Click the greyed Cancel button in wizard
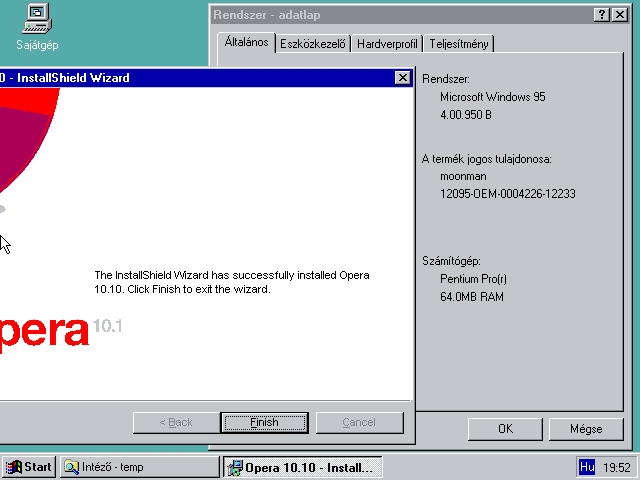Viewport: 640px width, 480px height. [x=360, y=422]
